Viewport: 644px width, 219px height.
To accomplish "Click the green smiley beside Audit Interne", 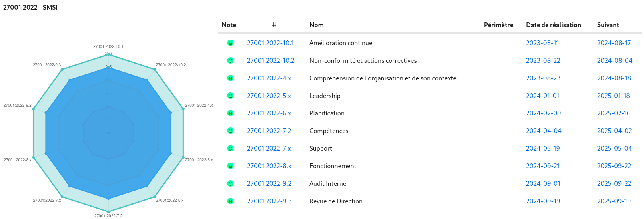I will 230,183.
